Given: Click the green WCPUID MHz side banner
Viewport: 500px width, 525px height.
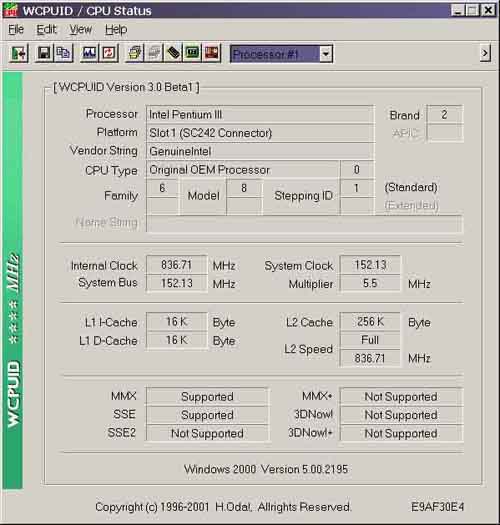Looking at the screenshot, I should [13, 281].
